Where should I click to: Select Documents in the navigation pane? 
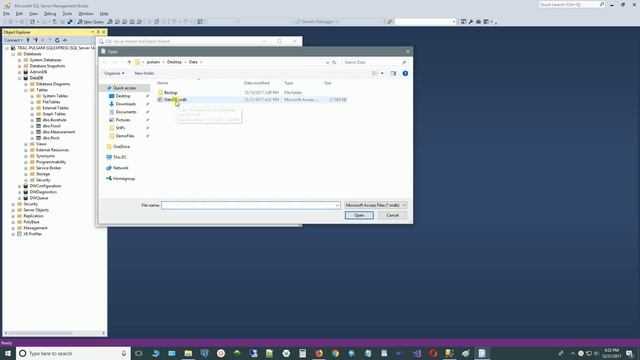pyautogui.click(x=126, y=112)
